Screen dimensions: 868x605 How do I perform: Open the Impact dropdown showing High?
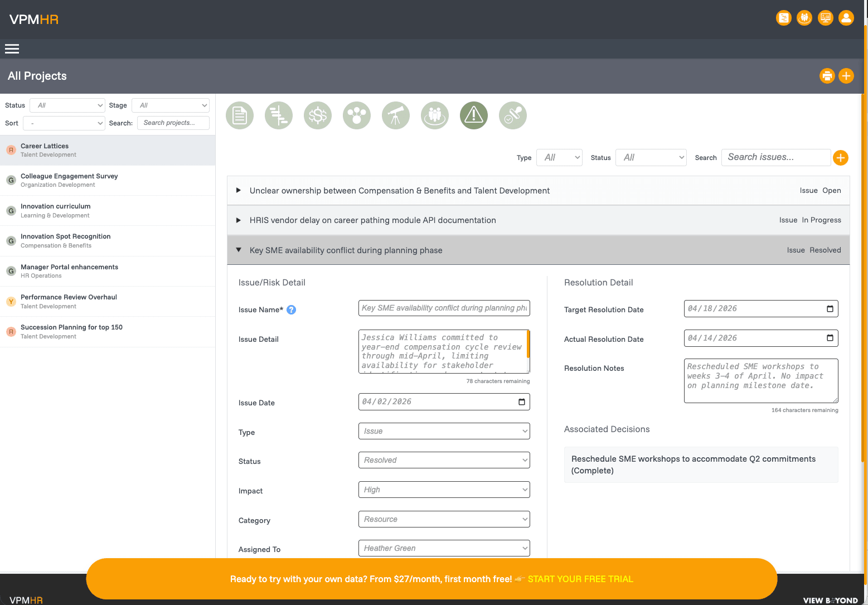(444, 490)
